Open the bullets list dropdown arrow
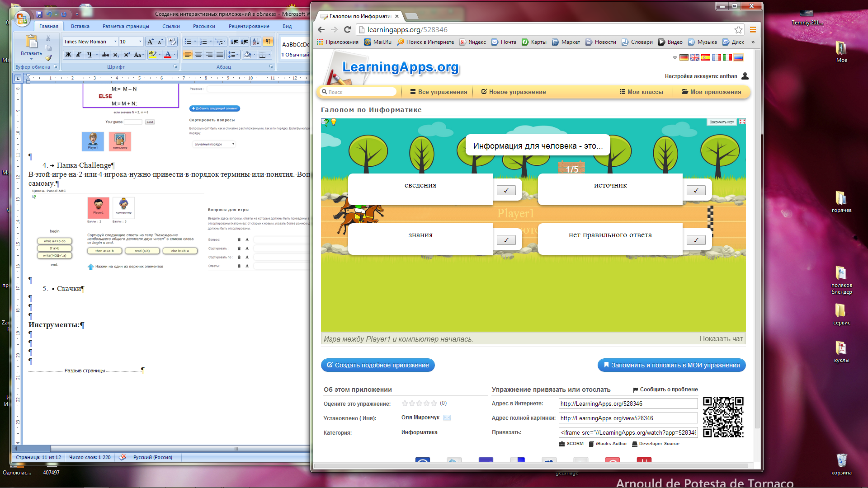 point(195,42)
